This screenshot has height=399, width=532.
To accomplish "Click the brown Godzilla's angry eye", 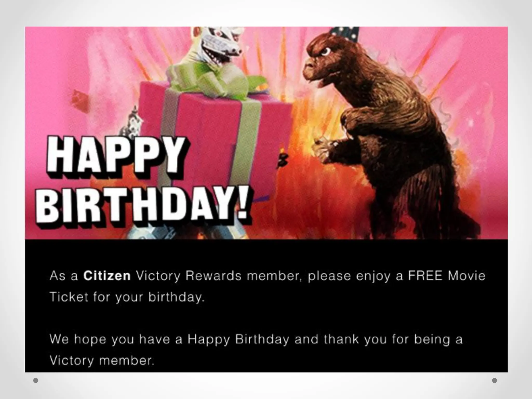I will tap(325, 51).
